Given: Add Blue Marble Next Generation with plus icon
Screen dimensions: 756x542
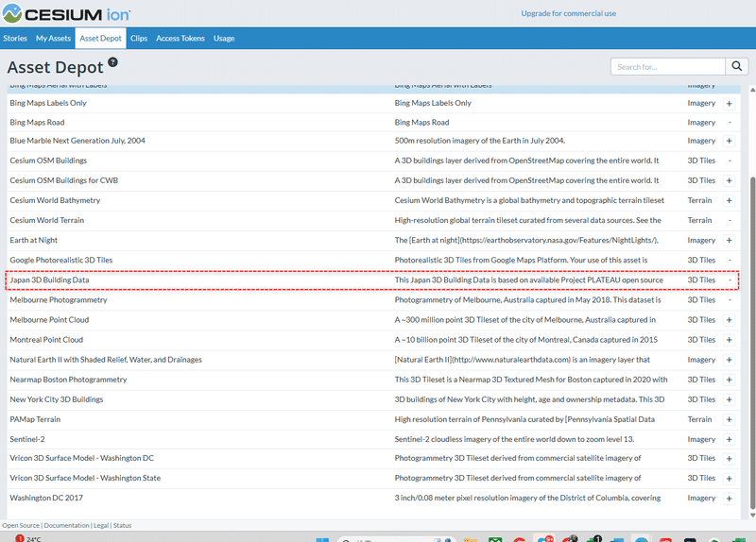Looking at the screenshot, I should [x=729, y=141].
